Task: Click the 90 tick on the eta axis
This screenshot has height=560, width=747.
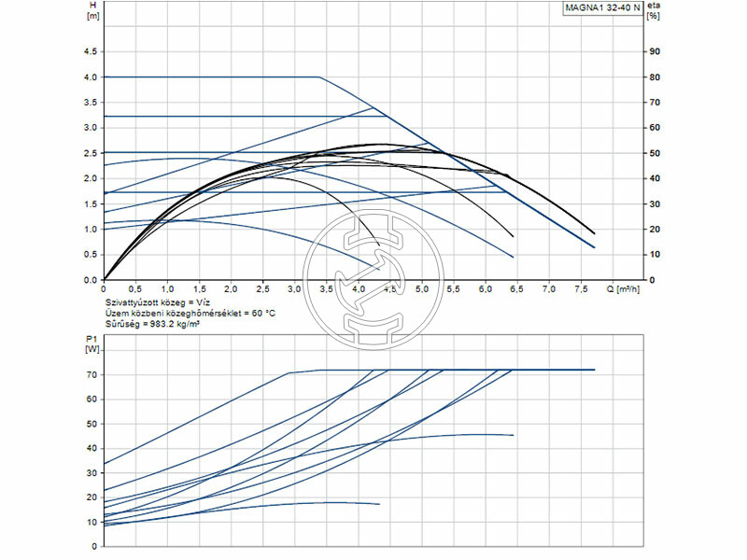Action: coord(655,51)
